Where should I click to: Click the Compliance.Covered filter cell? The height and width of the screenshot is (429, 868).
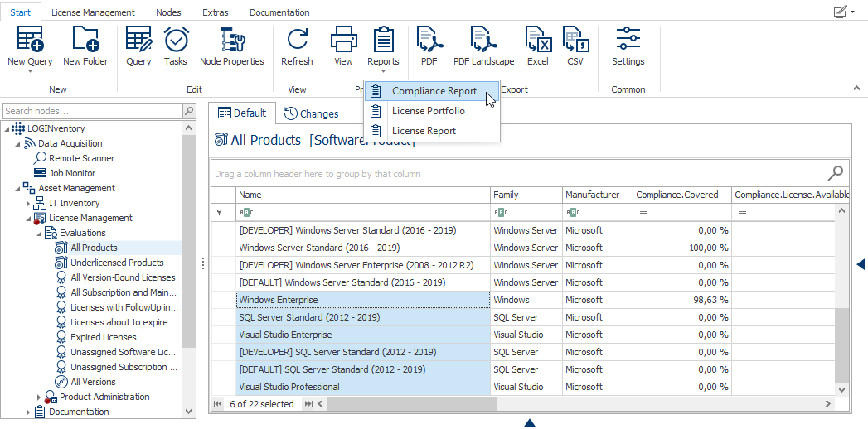[682, 212]
